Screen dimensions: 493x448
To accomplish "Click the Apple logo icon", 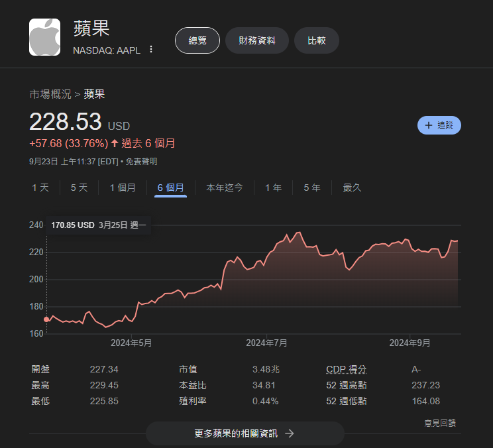I will 44,37.
